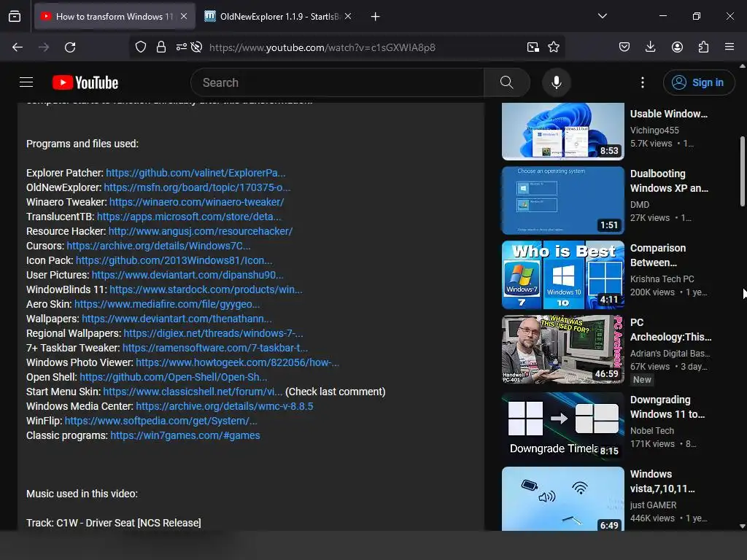Open the 'Who is Best' comparison thumbnail

(x=563, y=275)
